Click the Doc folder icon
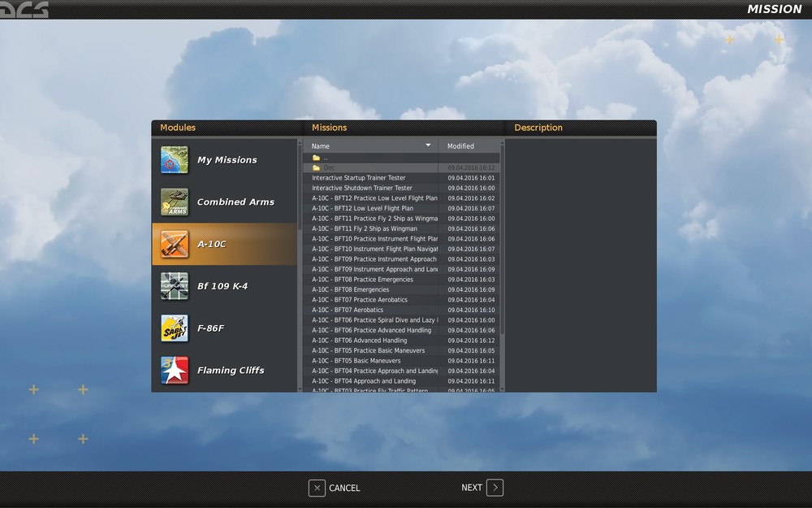Screen dimensions: 812x508 coord(316,168)
